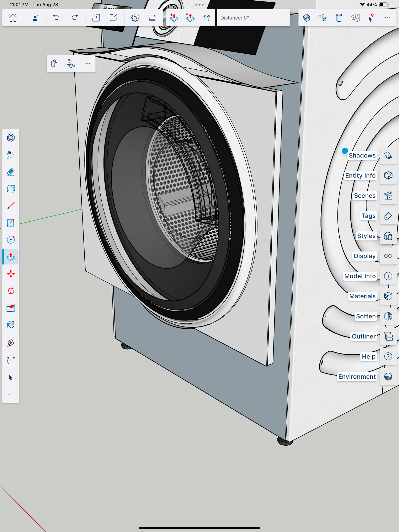The height and width of the screenshot is (532, 399).
Task: Select the Eraser tool in left toolbar
Action: point(11,172)
